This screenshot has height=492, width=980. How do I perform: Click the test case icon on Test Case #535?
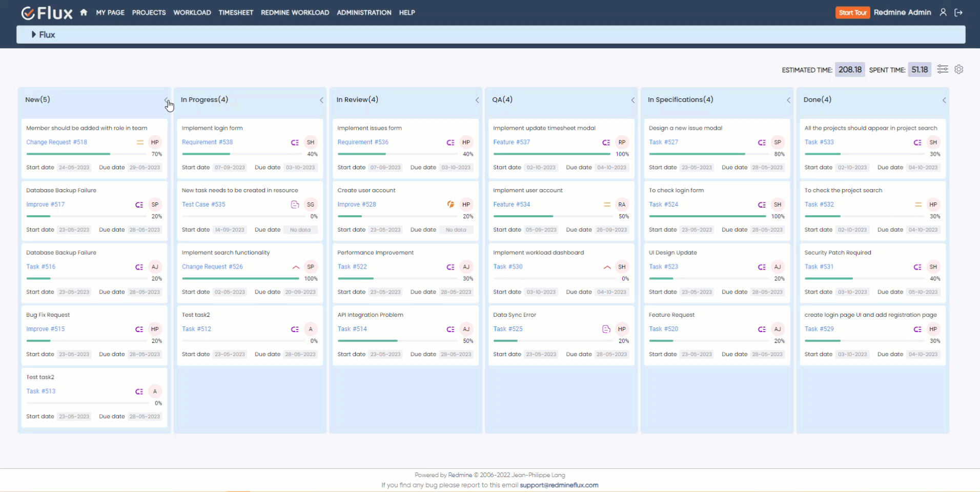(295, 204)
